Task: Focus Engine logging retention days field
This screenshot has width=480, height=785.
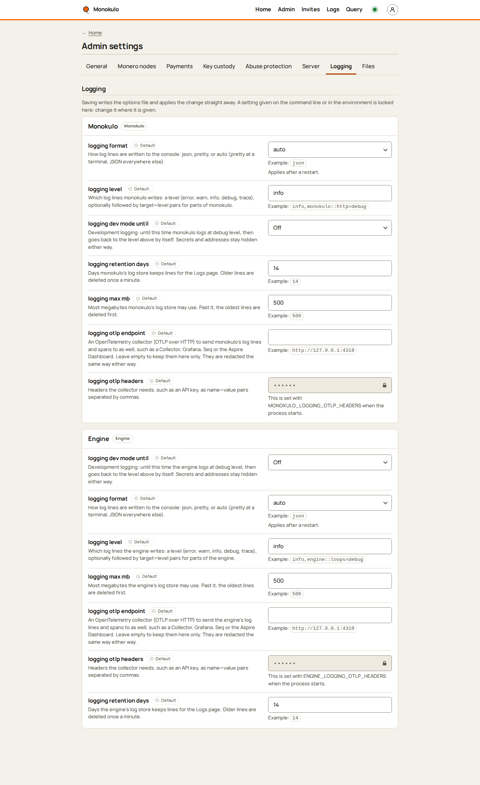Action: pos(330,705)
